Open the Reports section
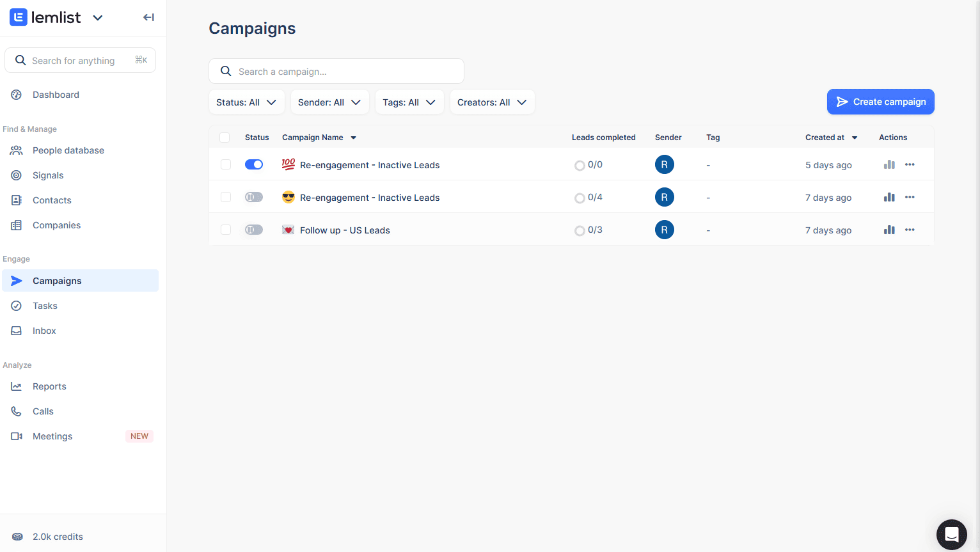980x552 pixels. (x=49, y=386)
